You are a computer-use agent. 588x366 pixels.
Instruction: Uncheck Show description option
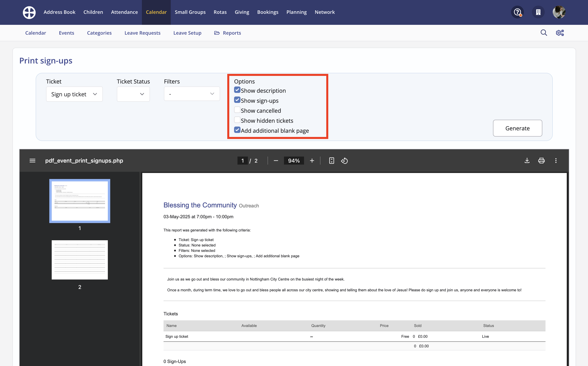(237, 90)
